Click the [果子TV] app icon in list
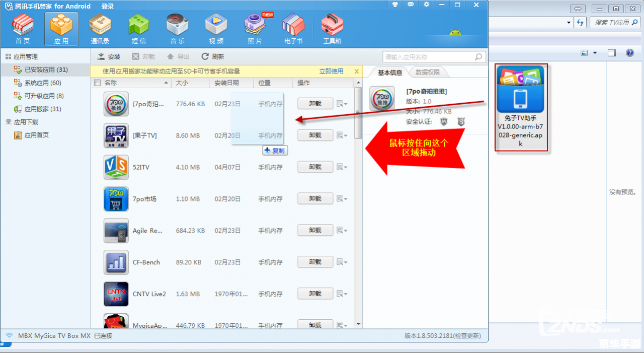The height and width of the screenshot is (353, 644). tap(116, 136)
